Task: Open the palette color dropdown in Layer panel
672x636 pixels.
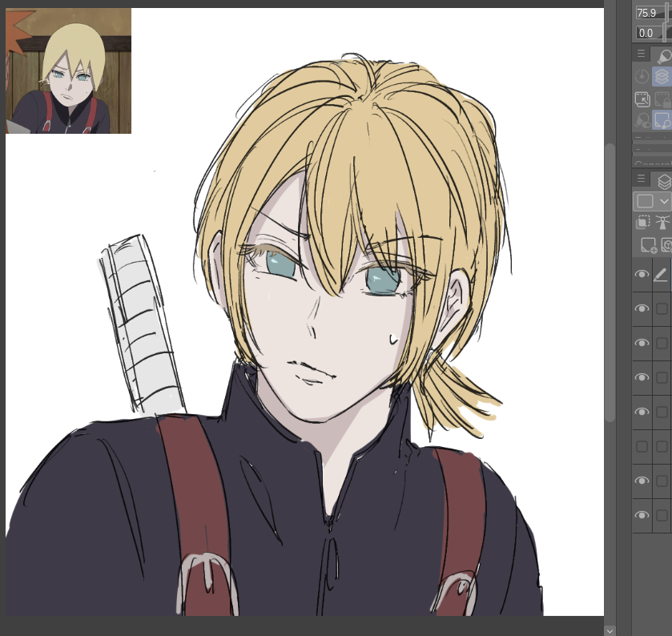Action: pos(651,201)
